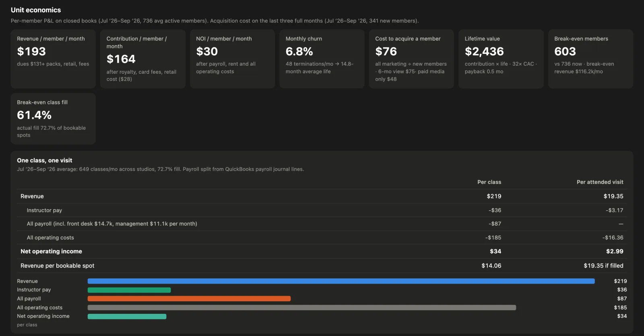The width and height of the screenshot is (644, 336).
Task: Click the -$3.17 instructor pay per visit cell
Action: pyautogui.click(x=614, y=210)
